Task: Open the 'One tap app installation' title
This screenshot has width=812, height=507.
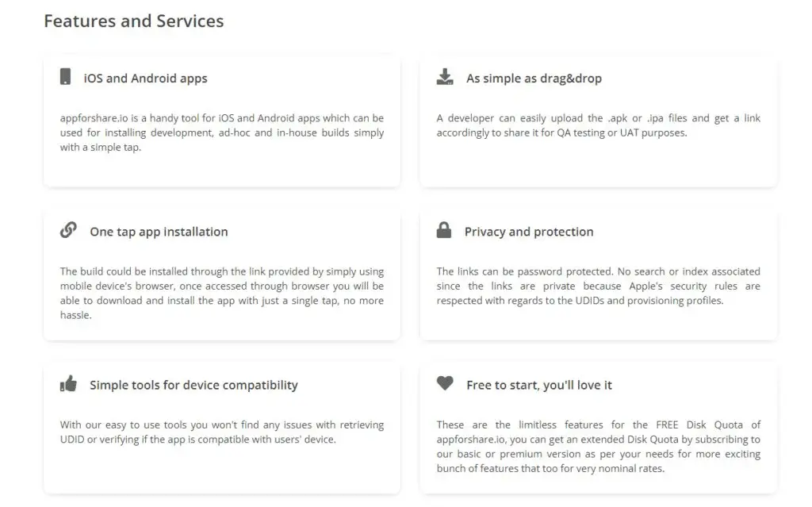Action: click(x=159, y=232)
